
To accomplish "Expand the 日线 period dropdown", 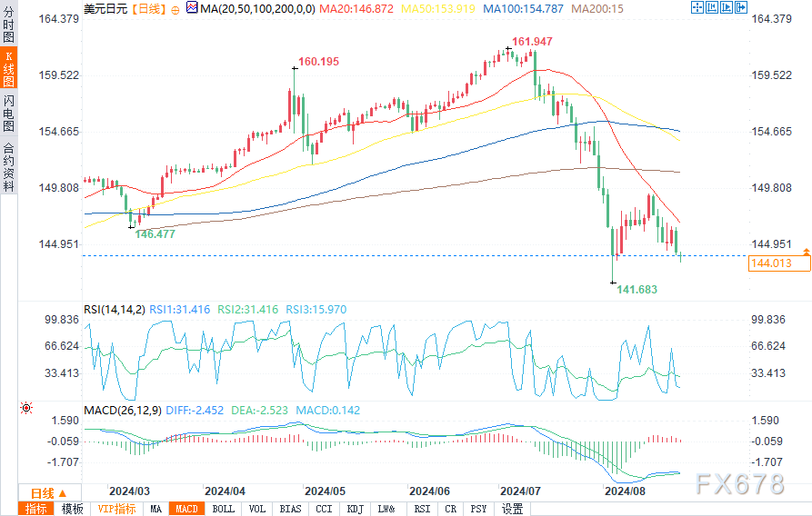I will click(x=49, y=493).
